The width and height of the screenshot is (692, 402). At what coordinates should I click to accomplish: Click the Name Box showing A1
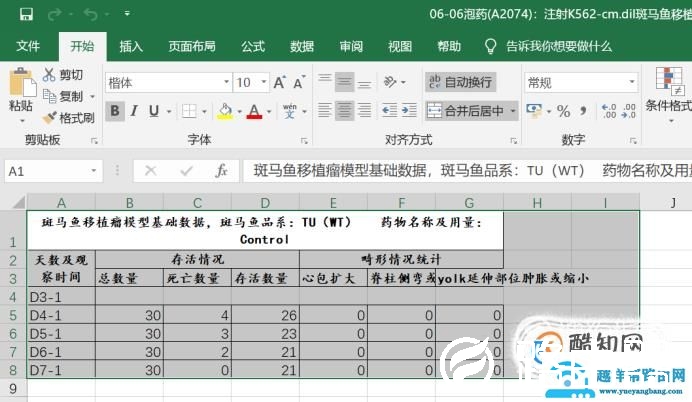[53, 171]
